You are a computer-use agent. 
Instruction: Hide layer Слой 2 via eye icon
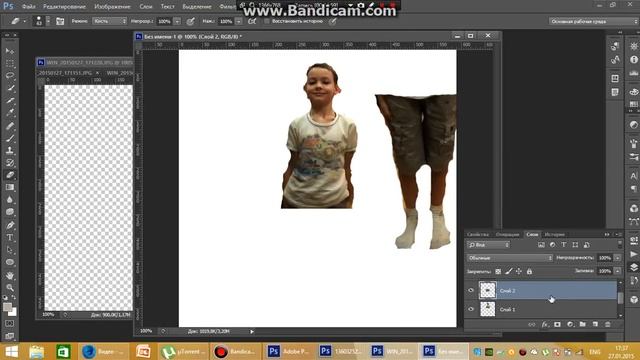point(471,290)
